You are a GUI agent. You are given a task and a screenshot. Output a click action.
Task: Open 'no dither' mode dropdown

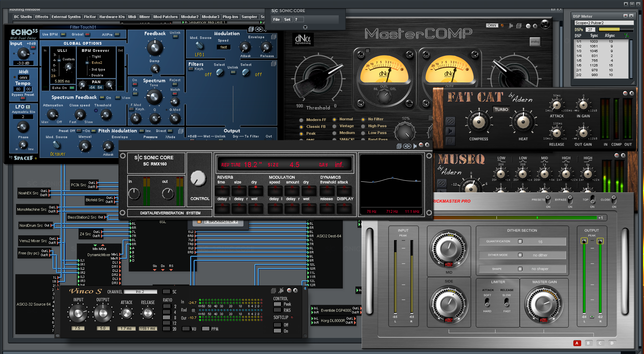pos(540,255)
